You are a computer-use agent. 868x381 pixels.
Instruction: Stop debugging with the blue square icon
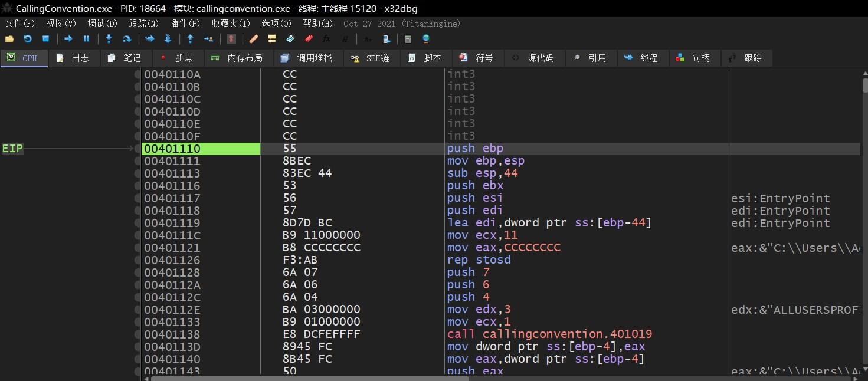point(45,39)
